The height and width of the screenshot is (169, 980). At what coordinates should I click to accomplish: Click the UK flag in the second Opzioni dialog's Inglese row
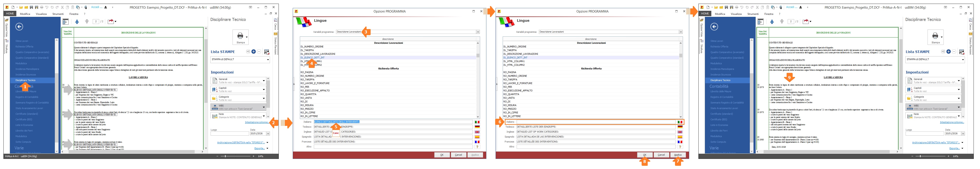click(x=680, y=132)
